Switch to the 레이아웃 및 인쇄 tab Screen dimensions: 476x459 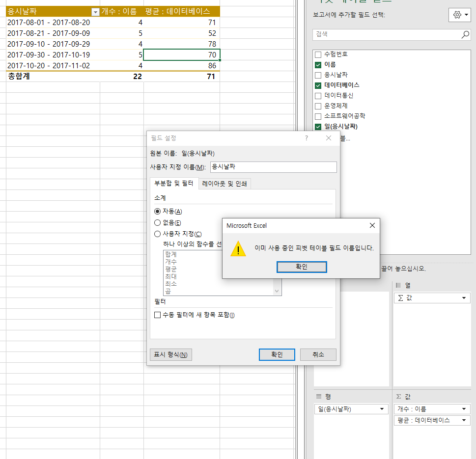pos(225,184)
